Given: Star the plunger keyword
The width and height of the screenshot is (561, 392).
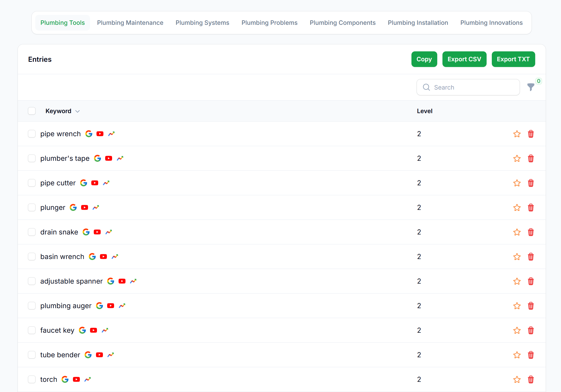Looking at the screenshot, I should (x=517, y=208).
